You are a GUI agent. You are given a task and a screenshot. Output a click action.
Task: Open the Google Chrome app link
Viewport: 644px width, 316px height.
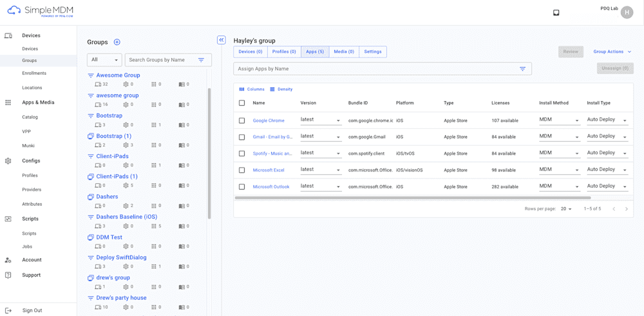point(269,121)
